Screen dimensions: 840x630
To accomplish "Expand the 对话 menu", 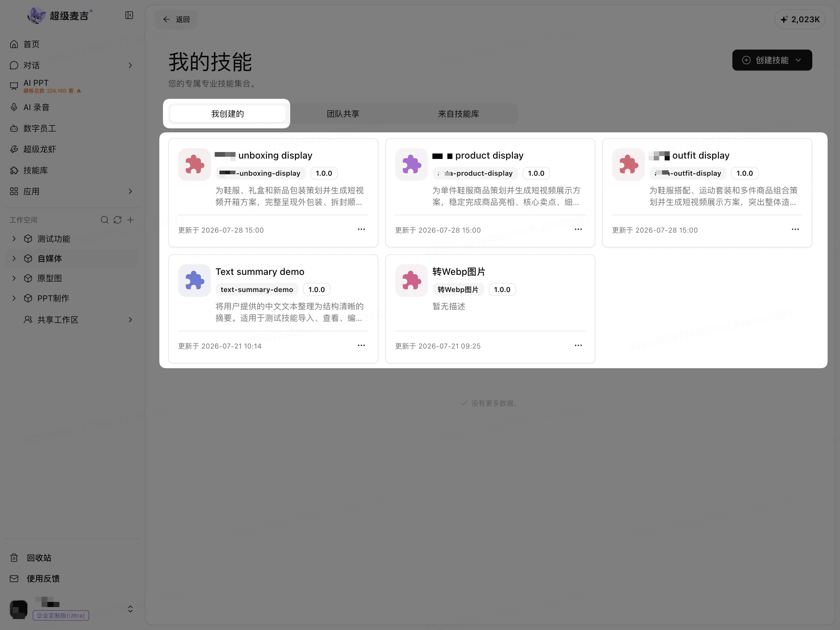I will click(x=130, y=65).
